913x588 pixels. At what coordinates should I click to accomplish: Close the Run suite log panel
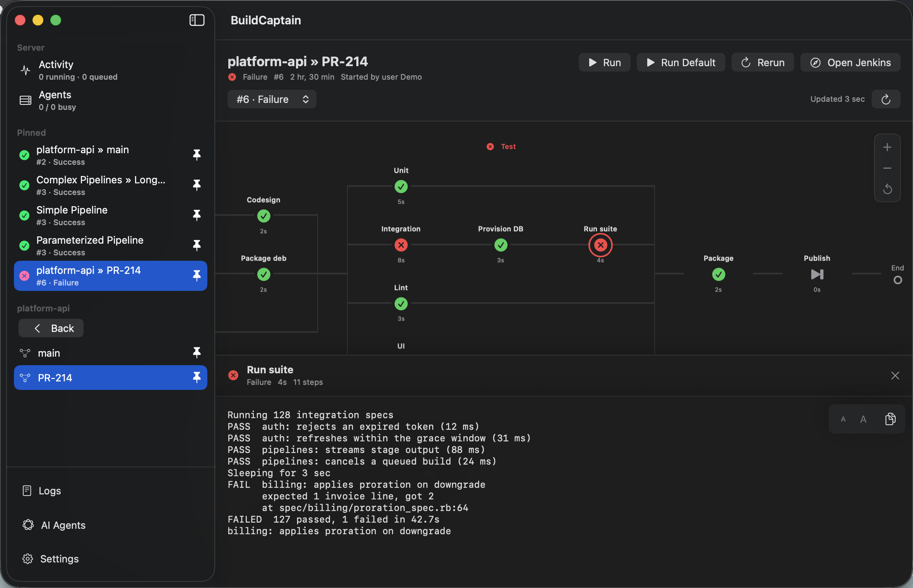895,376
